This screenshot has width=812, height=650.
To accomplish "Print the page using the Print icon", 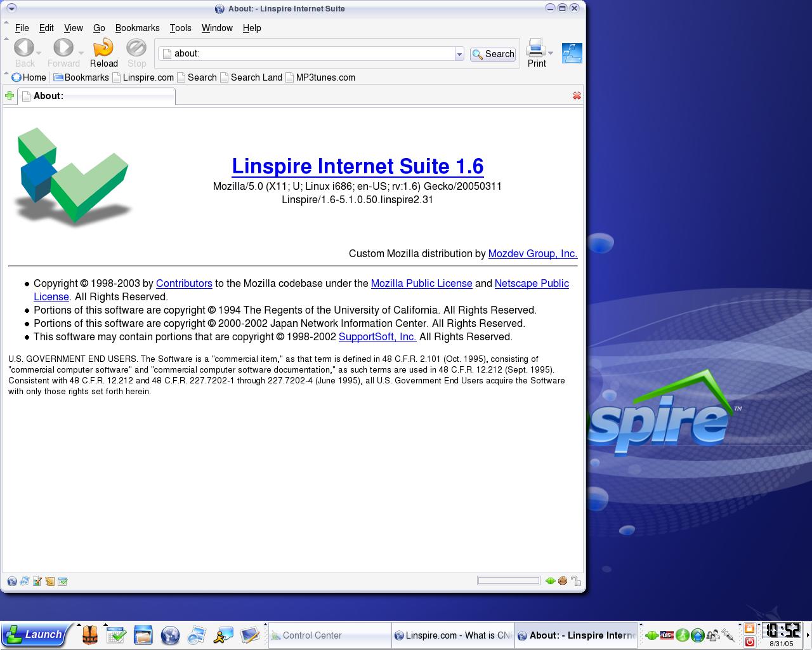I will pyautogui.click(x=536, y=48).
